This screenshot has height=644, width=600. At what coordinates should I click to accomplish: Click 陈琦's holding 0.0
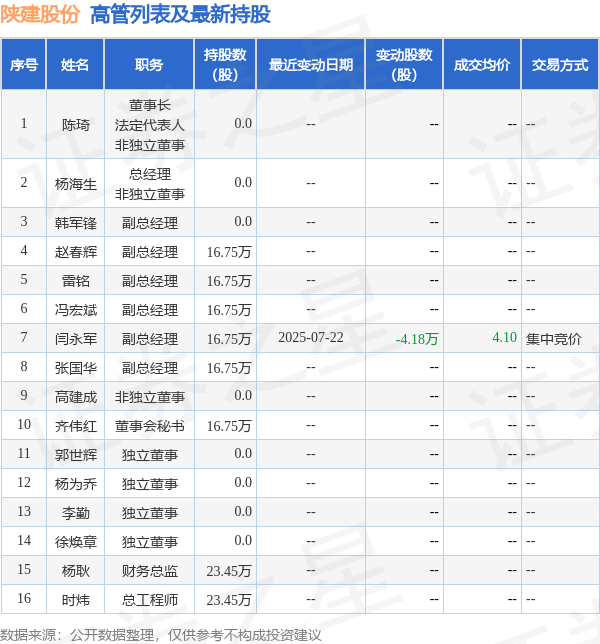click(x=243, y=123)
